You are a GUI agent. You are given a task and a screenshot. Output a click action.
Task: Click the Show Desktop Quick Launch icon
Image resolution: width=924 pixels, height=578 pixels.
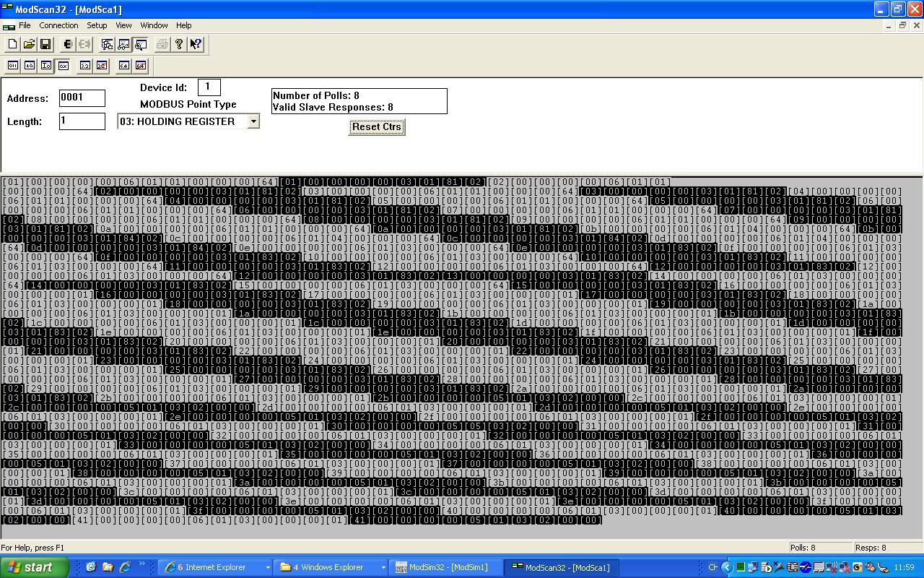(91, 567)
